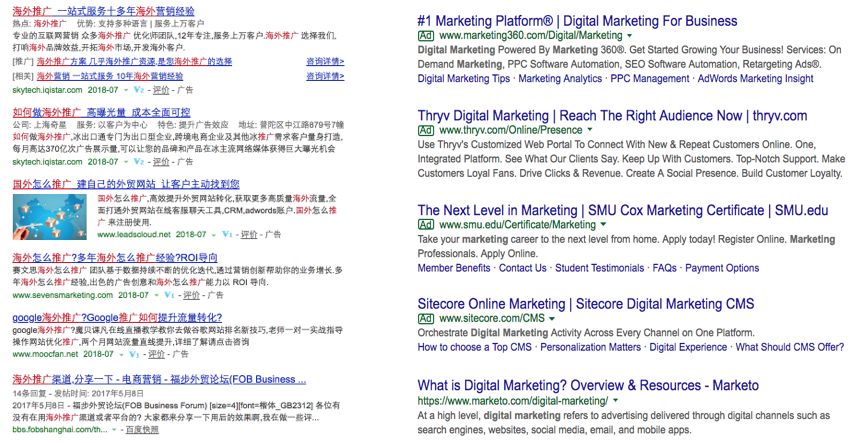The width and height of the screenshot is (854, 443).
Task: Click the map thumbnail in the leadscloud result
Action: [x=50, y=217]
